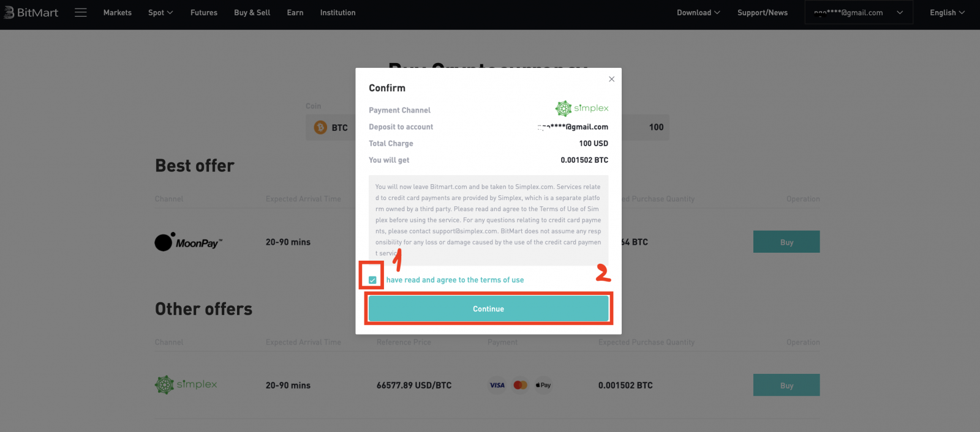Viewport: 980px width, 432px height.
Task: Close the Confirm dialog with X
Action: [611, 79]
